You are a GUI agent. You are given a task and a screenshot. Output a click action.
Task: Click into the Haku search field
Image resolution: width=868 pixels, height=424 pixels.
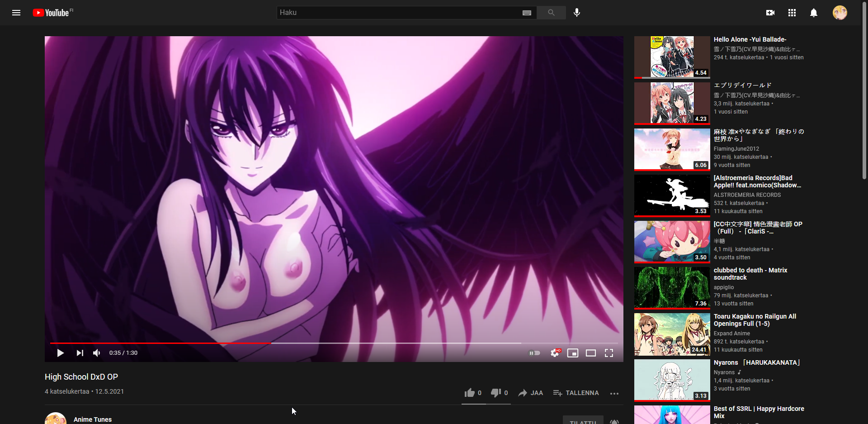pyautogui.click(x=398, y=13)
